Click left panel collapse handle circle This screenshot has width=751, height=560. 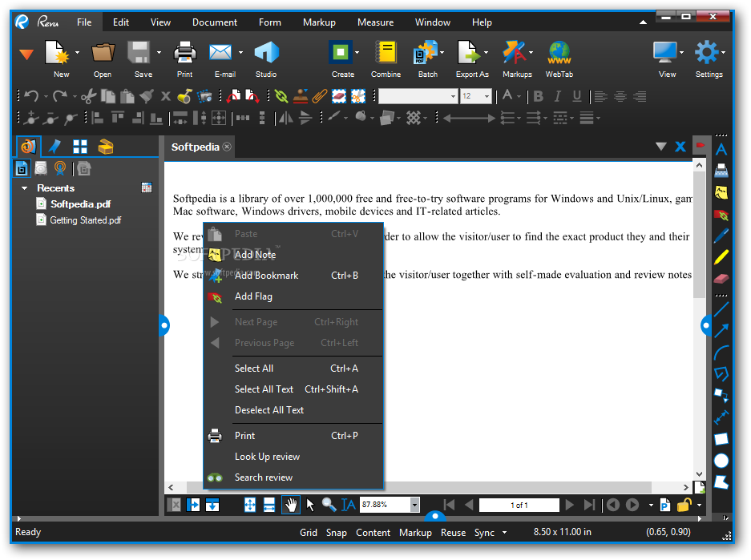(x=164, y=325)
